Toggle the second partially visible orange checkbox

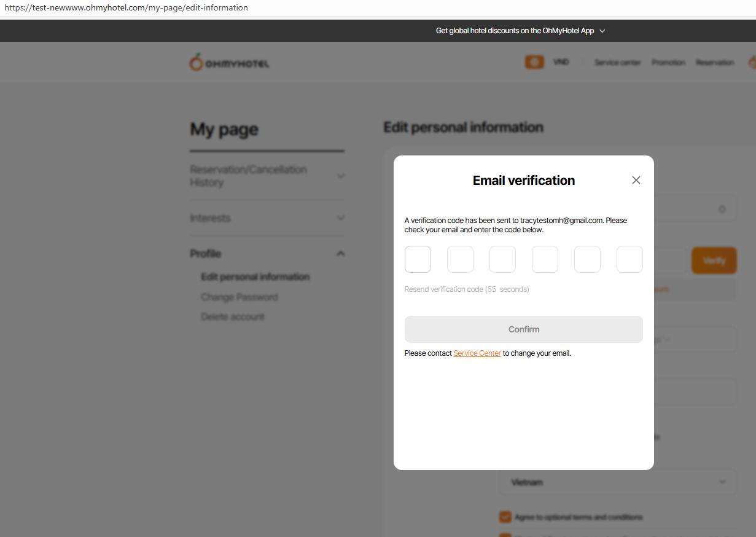point(505,535)
